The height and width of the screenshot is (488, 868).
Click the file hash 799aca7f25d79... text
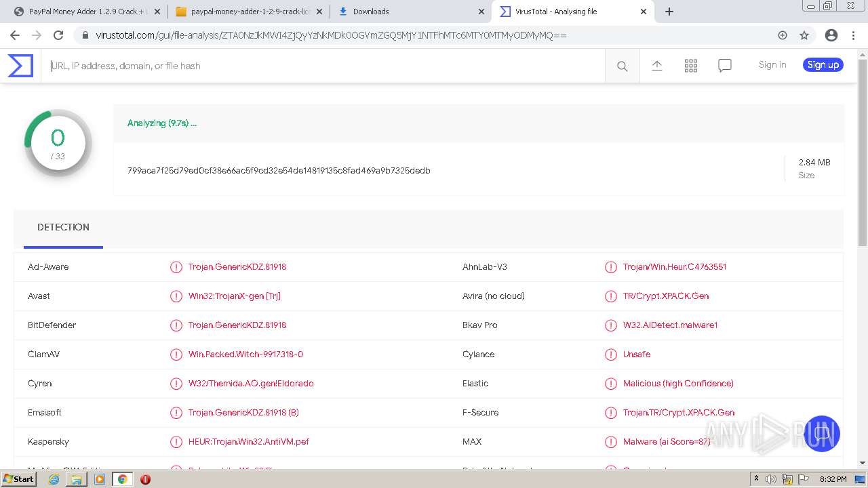click(279, 171)
